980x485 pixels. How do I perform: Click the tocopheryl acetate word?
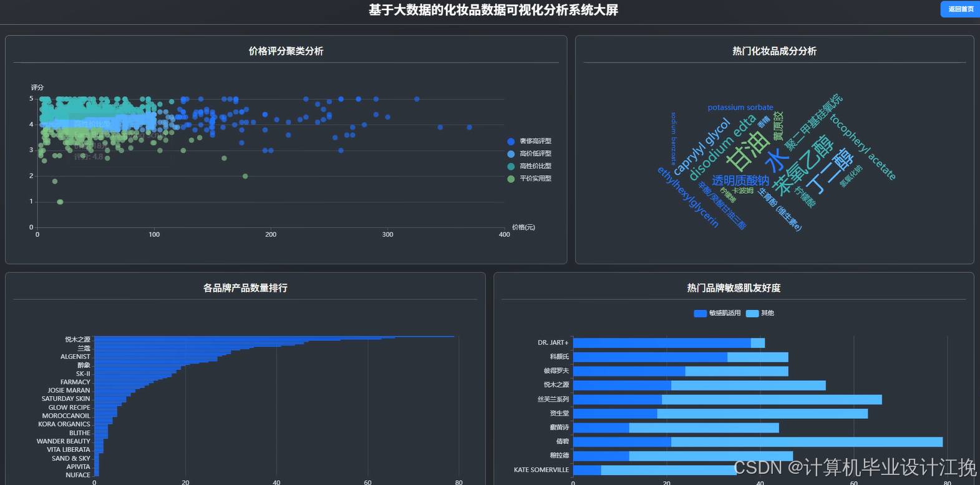[x=863, y=147]
